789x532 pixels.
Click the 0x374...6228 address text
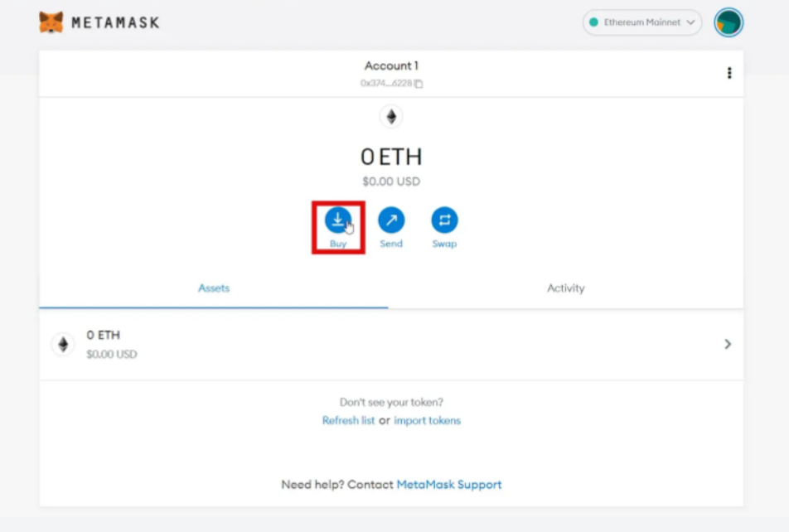pos(386,83)
